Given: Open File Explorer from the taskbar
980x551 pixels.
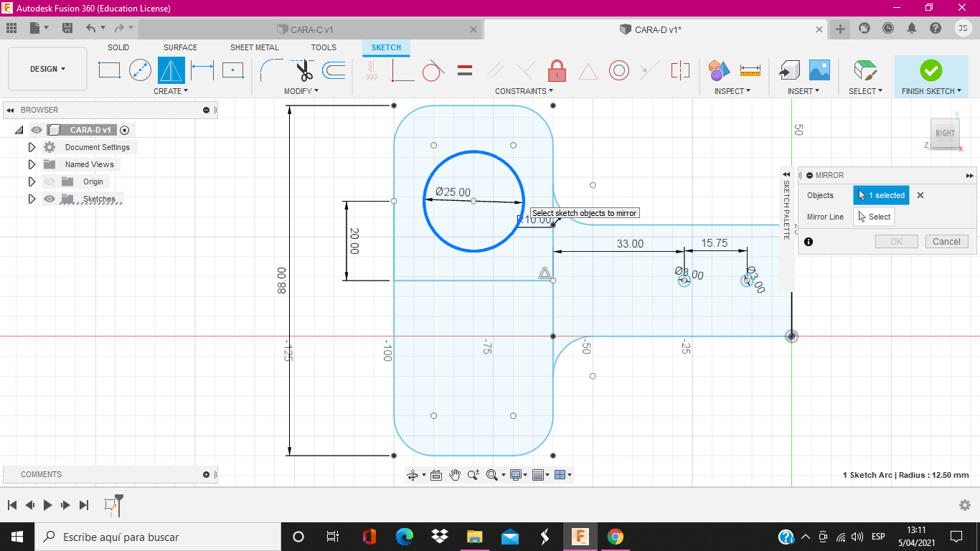Looking at the screenshot, I should coord(475,537).
